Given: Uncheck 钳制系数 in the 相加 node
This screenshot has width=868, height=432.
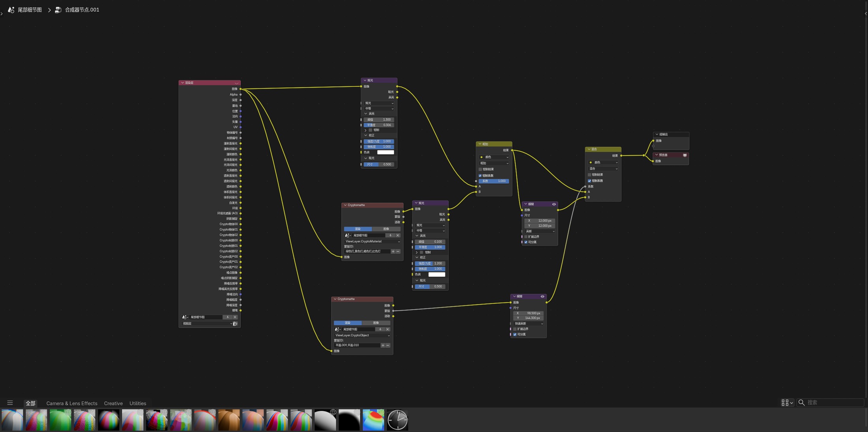Looking at the screenshot, I should click(480, 176).
